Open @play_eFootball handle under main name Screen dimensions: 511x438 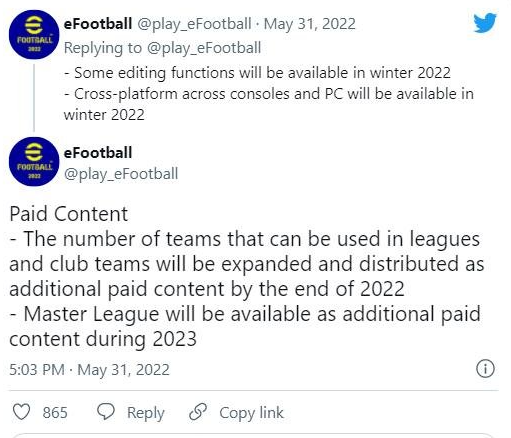tap(121, 174)
